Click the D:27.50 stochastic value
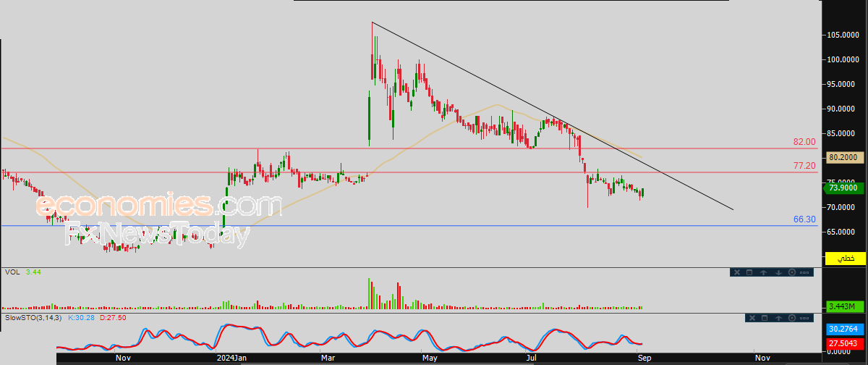The width and height of the screenshot is (868, 365). coord(114,317)
